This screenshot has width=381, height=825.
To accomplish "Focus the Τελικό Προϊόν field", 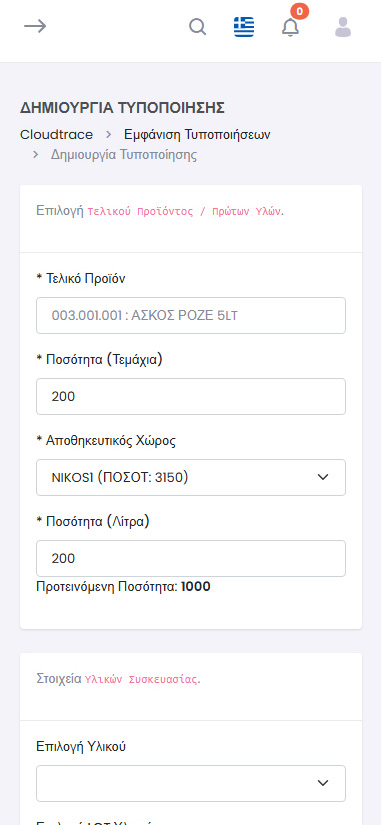I will (x=190, y=315).
